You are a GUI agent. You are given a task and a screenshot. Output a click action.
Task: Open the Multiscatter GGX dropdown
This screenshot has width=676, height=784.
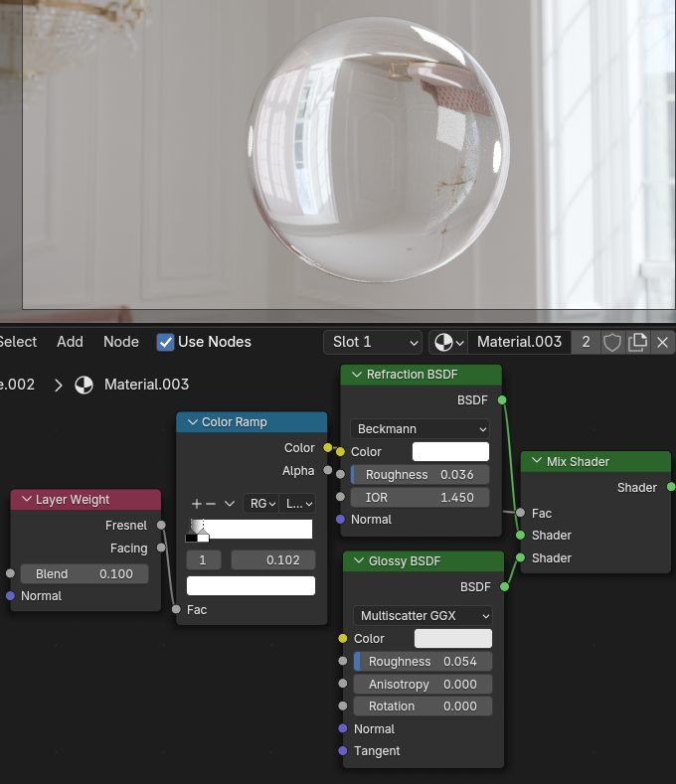422,615
